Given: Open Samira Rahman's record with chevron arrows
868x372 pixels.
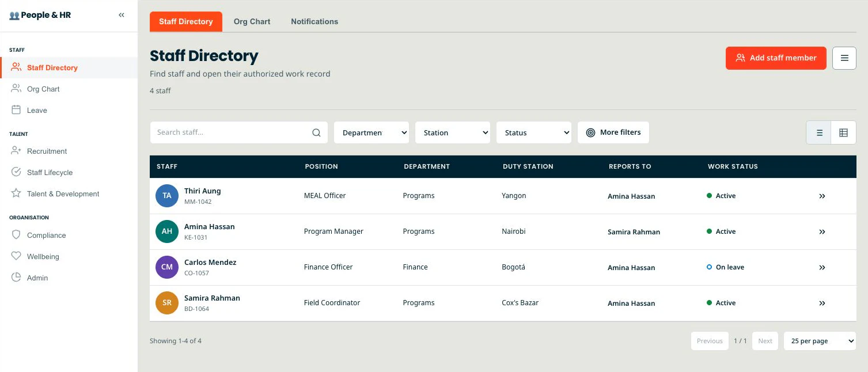Looking at the screenshot, I should click(822, 303).
